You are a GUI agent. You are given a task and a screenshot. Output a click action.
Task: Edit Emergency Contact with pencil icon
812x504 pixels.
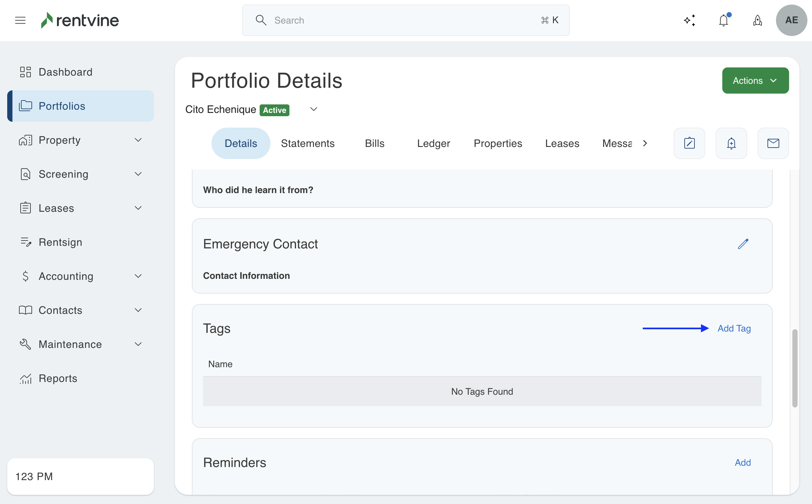(743, 244)
